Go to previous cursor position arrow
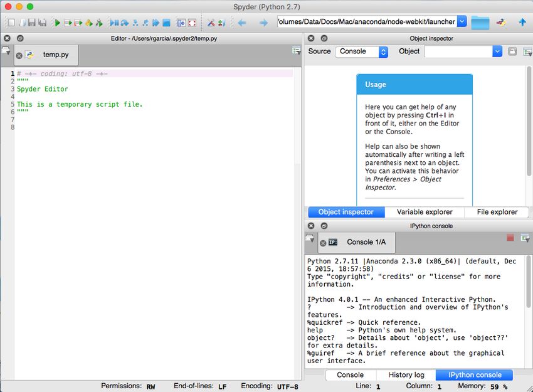The width and height of the screenshot is (533, 392). [x=241, y=23]
